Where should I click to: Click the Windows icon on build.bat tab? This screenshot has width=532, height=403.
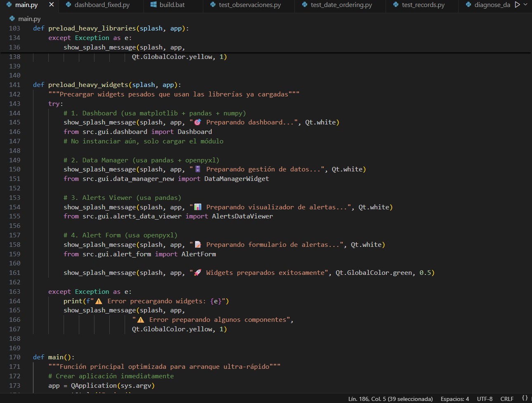153,5
